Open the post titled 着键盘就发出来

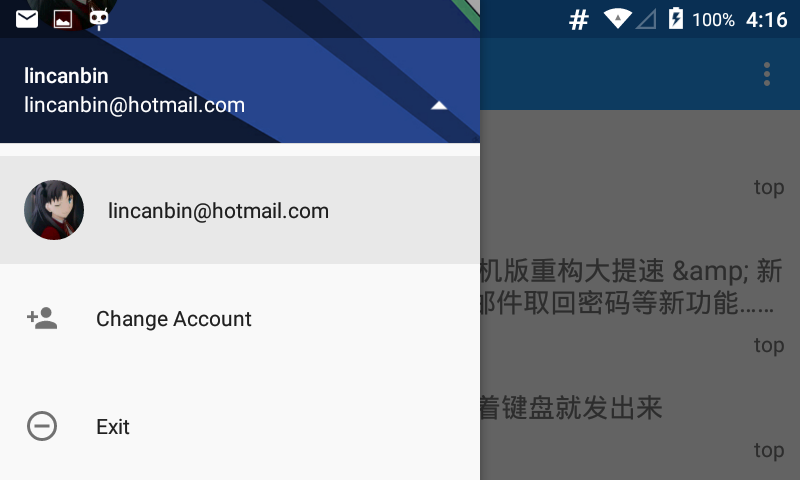(x=571, y=408)
